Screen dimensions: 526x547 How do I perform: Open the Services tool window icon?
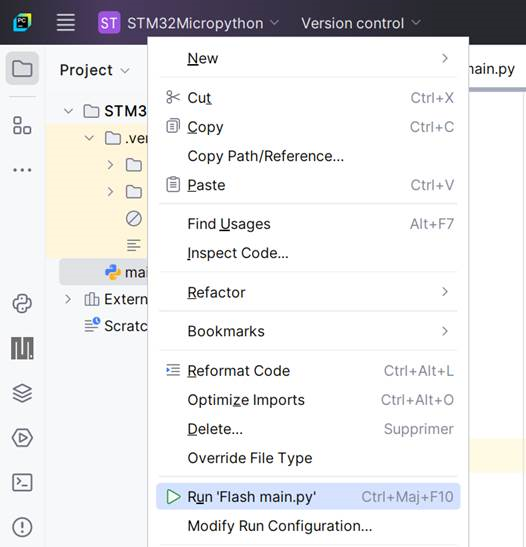click(22, 438)
